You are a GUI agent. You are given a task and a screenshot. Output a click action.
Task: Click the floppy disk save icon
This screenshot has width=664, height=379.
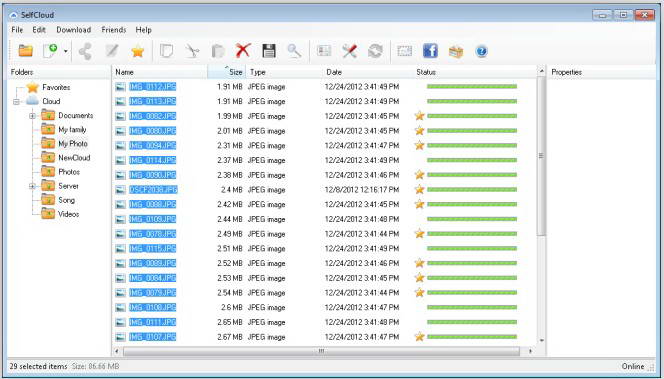269,51
